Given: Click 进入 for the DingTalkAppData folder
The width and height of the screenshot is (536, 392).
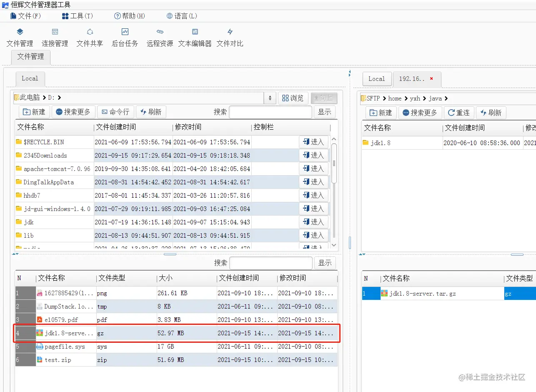Looking at the screenshot, I should click(x=314, y=182).
